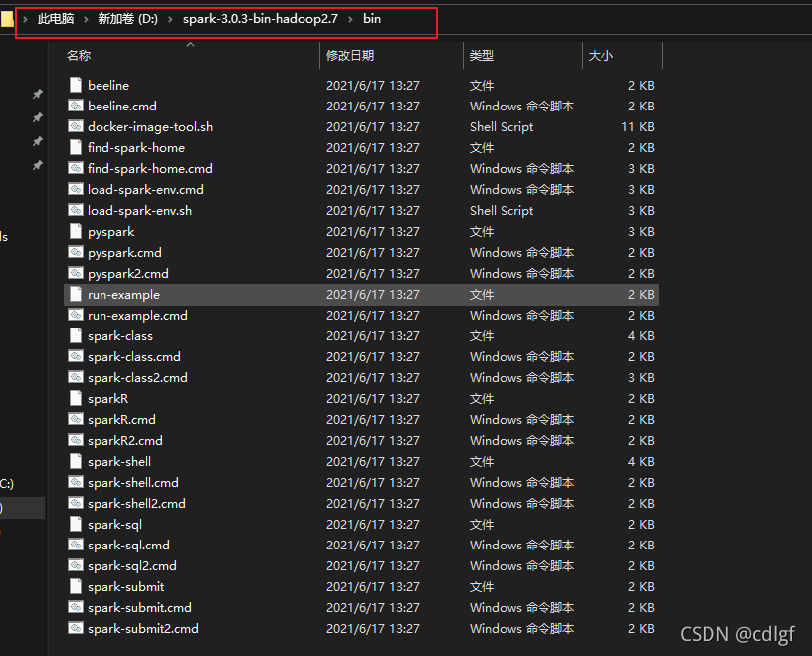Screen dimensions: 812x656
Task: Select the load-spark-env.sh script icon
Action: pos(76,210)
